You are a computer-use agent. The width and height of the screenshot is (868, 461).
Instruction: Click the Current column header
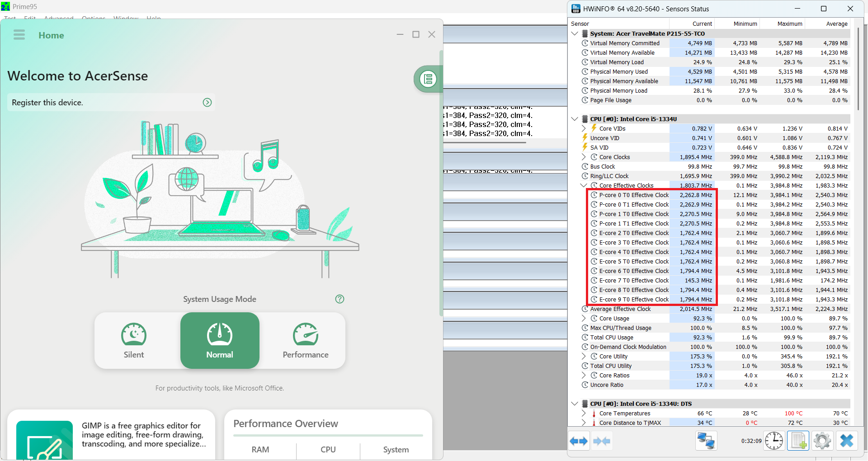692,24
